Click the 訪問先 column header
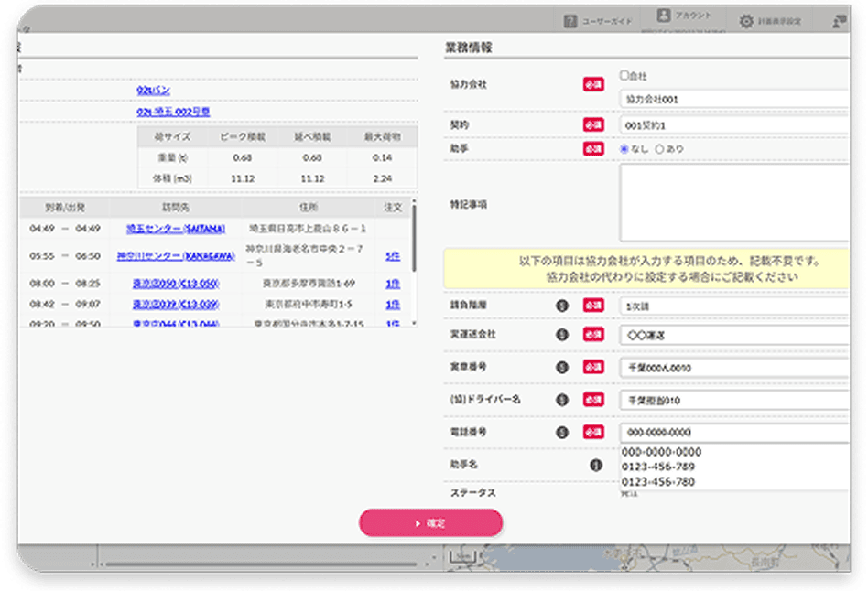The height and width of the screenshot is (591, 868). coord(176,208)
